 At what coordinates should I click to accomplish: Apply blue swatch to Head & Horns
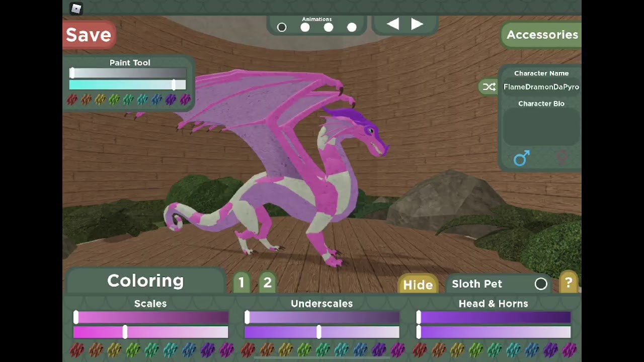point(532,349)
